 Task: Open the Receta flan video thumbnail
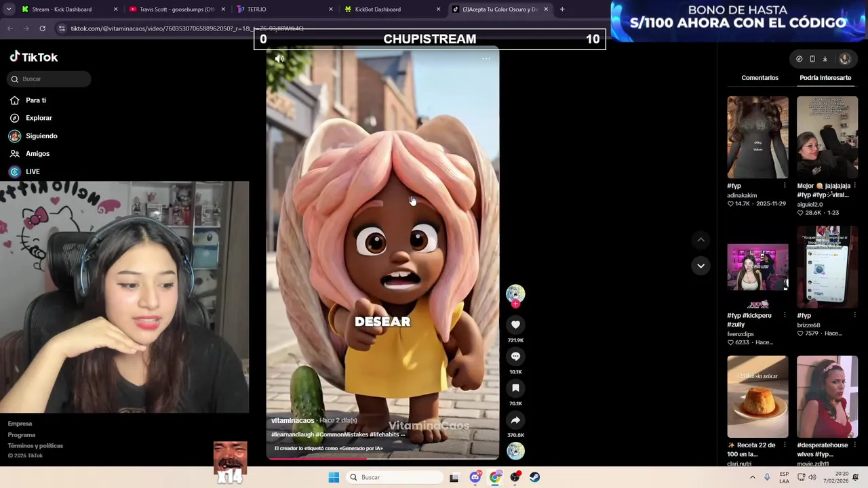coord(757,396)
